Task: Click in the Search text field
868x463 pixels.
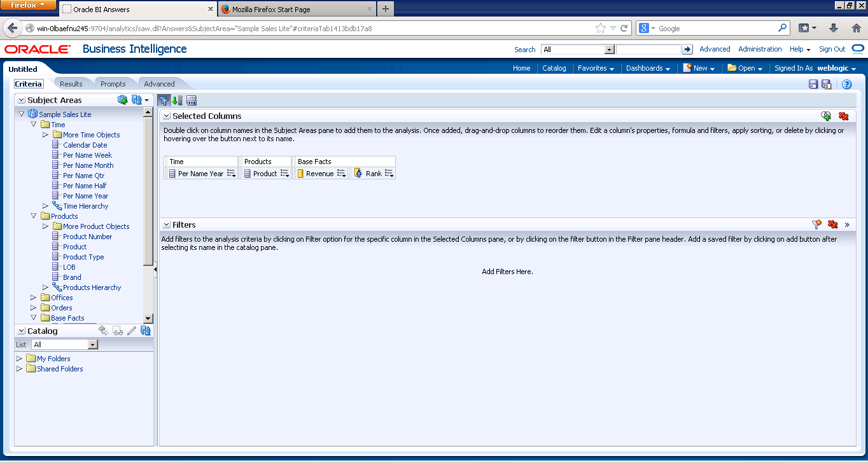Action: coord(648,48)
